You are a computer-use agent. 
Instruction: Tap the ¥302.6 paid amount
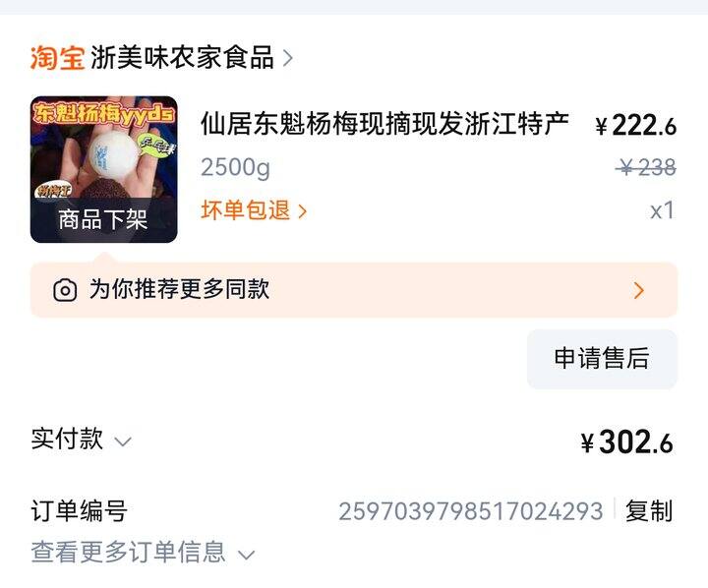pos(626,441)
